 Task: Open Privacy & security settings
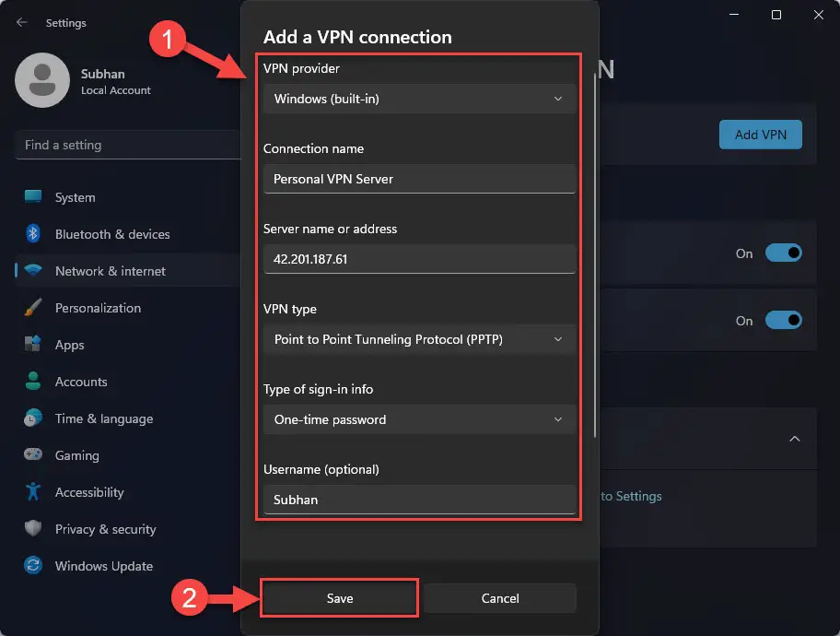click(105, 529)
